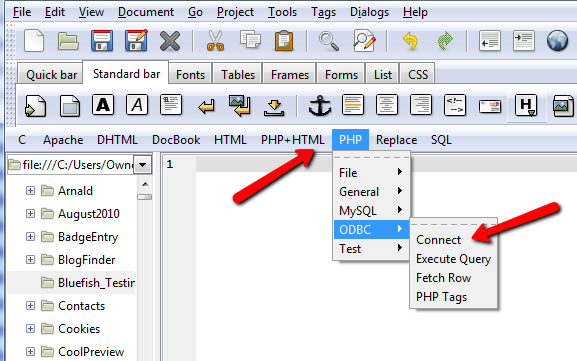Insert email link with the envelope icon
Viewport: 577px width, 361px height.
pos(490,107)
